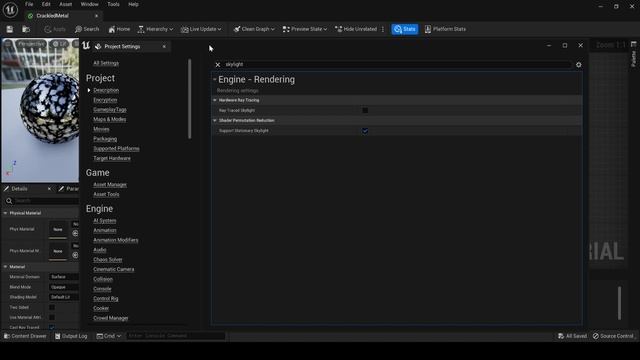Open the Preview State dropdown
Image resolution: width=640 pixels, height=360 pixels.
304,29
